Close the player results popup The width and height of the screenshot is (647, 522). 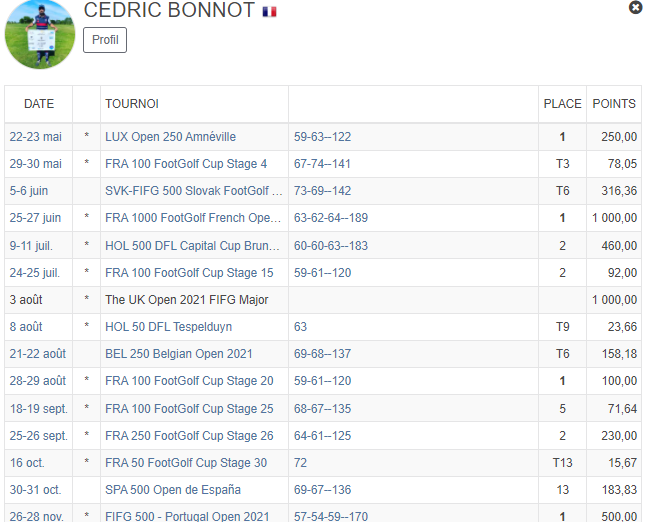click(x=635, y=7)
